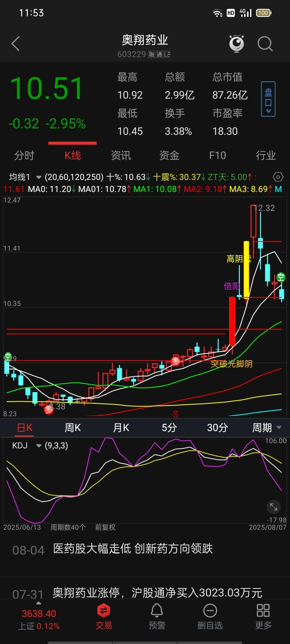Viewport: 290px width, 644px height.
Task: Open the 资讯 tab
Action: [x=121, y=155]
